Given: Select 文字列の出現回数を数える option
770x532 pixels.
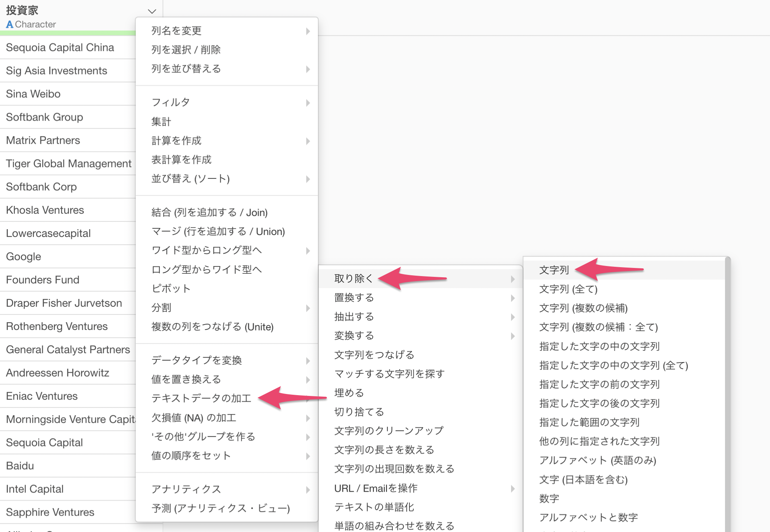Looking at the screenshot, I should 394,469.
